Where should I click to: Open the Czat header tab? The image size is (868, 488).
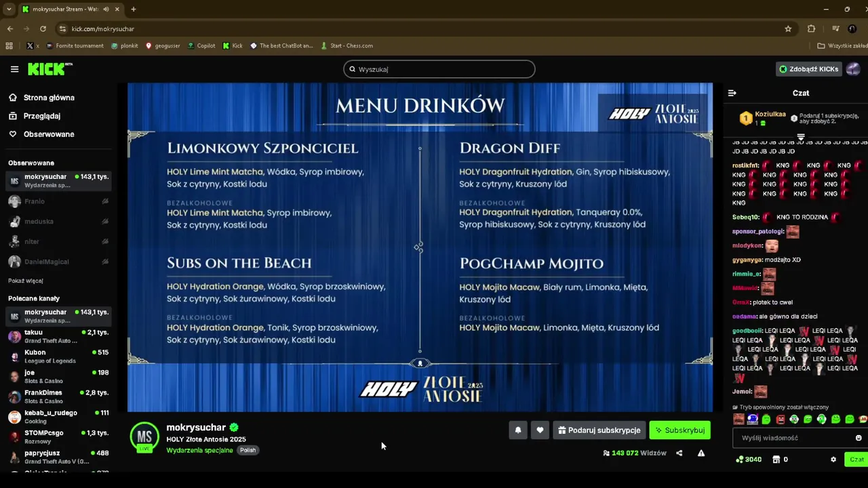point(801,93)
